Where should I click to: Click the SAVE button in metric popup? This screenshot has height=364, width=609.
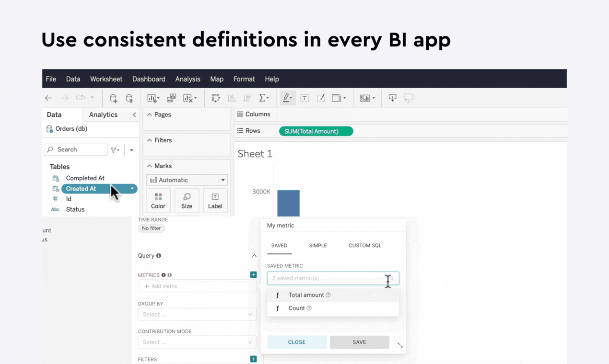(359, 342)
